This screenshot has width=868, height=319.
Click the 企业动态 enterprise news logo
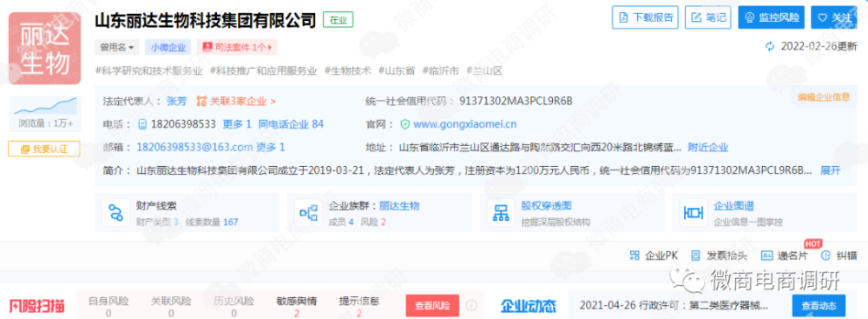[x=529, y=306]
